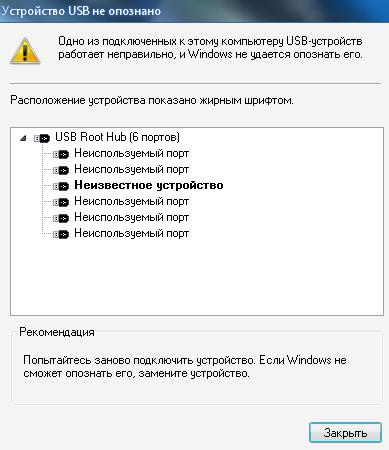The image size is (389, 450).
Task: Click the Закрыть button
Action: tap(345, 433)
